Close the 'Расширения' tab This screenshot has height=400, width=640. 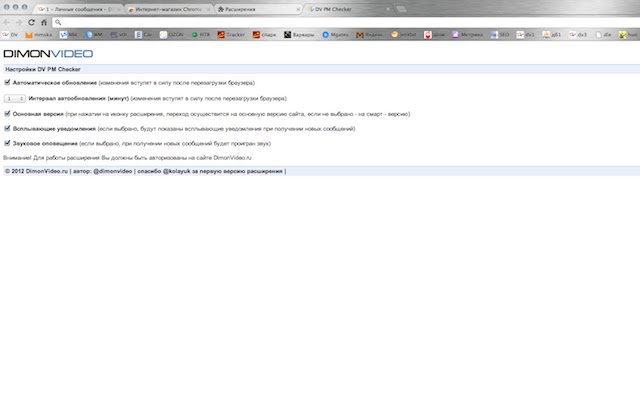(298, 9)
